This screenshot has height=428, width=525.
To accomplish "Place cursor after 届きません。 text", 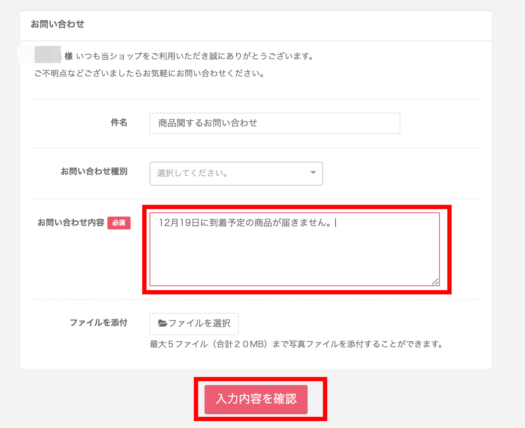I will [335, 223].
